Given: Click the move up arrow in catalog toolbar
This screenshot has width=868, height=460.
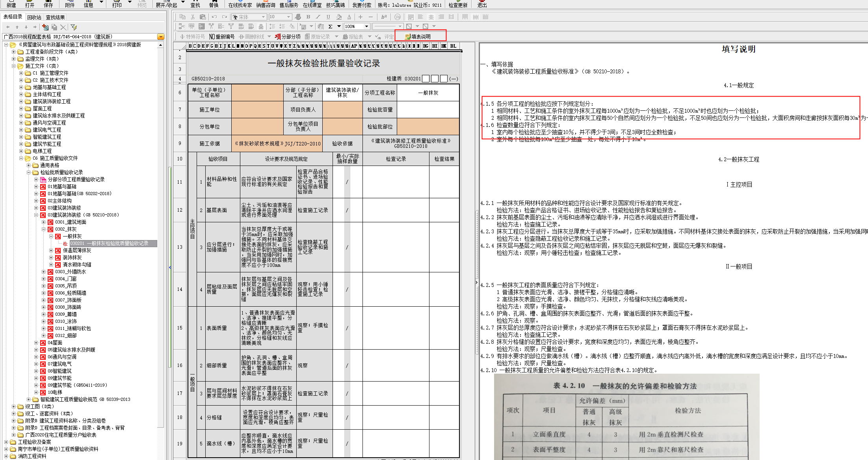Looking at the screenshot, I should 17,27.
